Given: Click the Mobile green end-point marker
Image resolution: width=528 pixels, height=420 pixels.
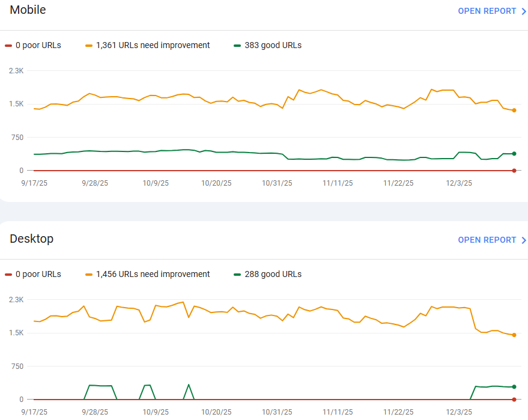Looking at the screenshot, I should pos(514,154).
